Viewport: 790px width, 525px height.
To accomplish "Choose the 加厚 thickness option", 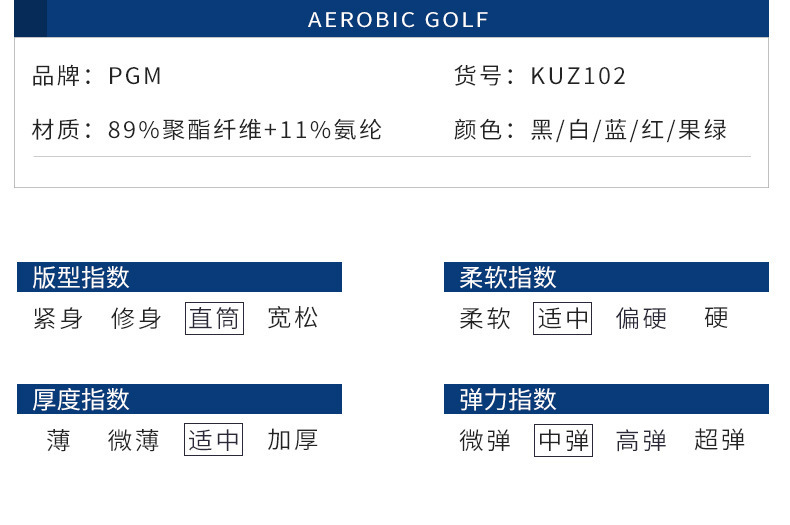I will (x=293, y=441).
